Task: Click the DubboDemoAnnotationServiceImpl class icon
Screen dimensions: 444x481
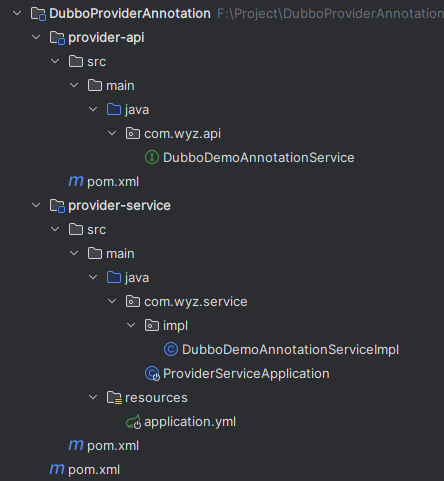Action: (x=171, y=349)
